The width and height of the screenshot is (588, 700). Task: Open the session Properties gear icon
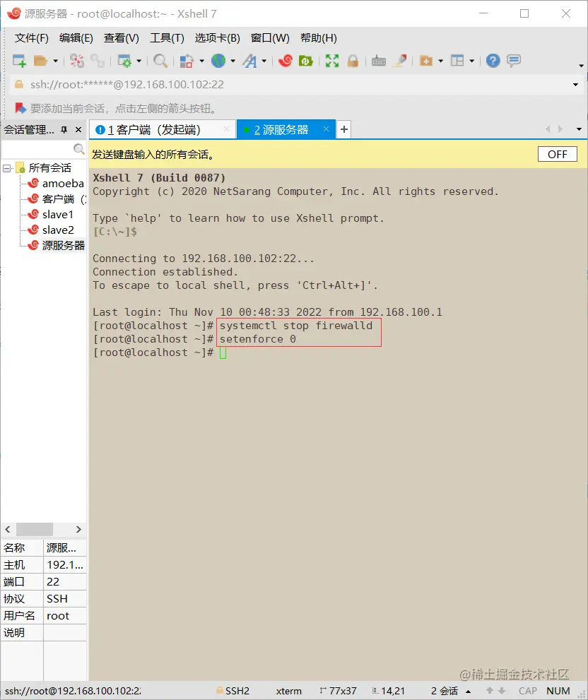pyautogui.click(x=124, y=61)
